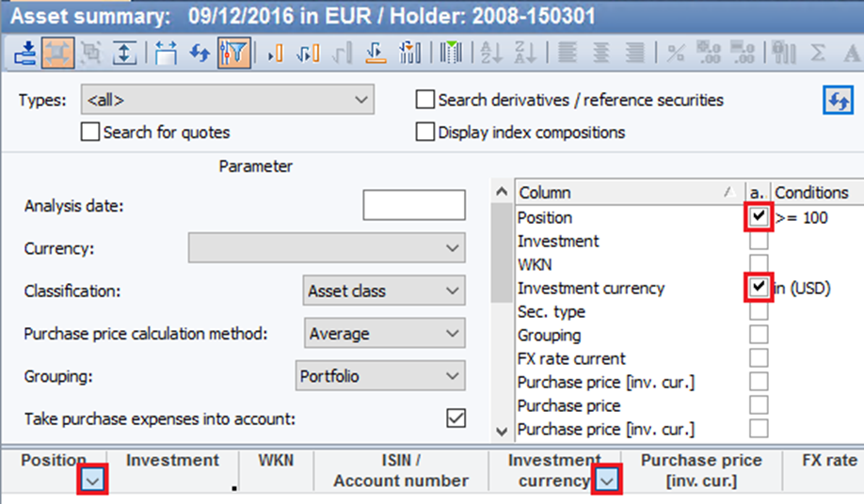Viewport: 864px width, 504px height.
Task: Check Display index compositions option
Action: [x=425, y=133]
